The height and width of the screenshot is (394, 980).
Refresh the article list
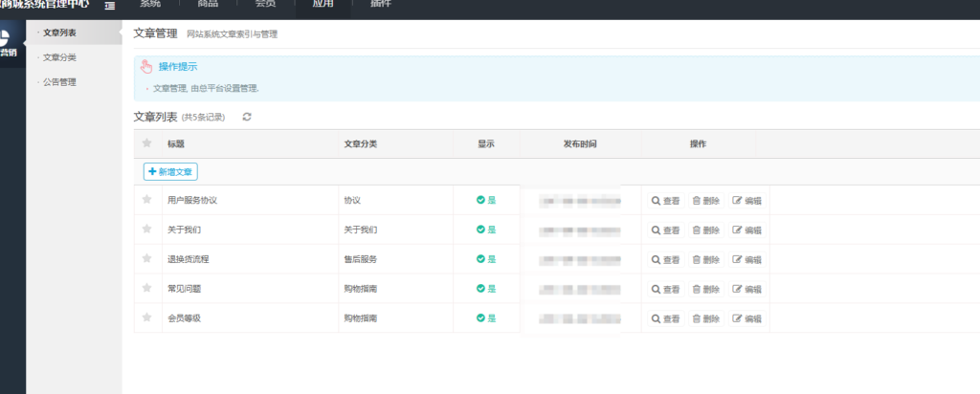[x=247, y=117]
